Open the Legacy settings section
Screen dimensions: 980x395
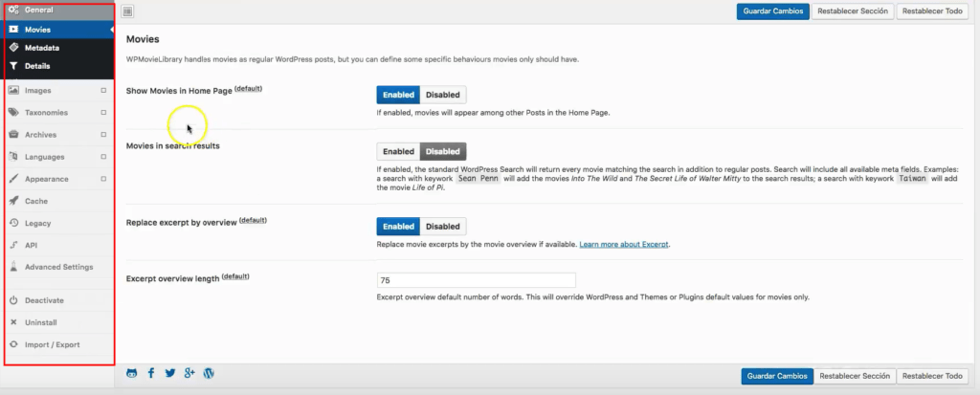coord(59,223)
